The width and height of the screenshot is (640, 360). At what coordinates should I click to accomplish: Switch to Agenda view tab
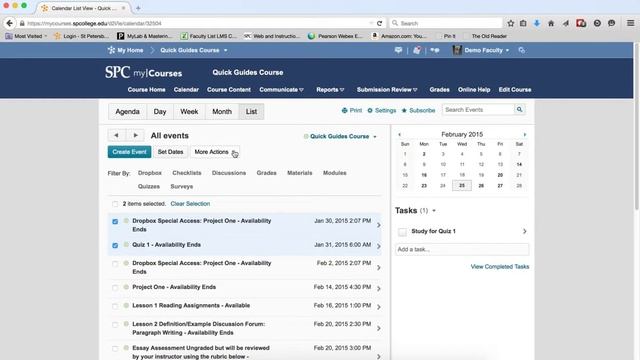(127, 111)
